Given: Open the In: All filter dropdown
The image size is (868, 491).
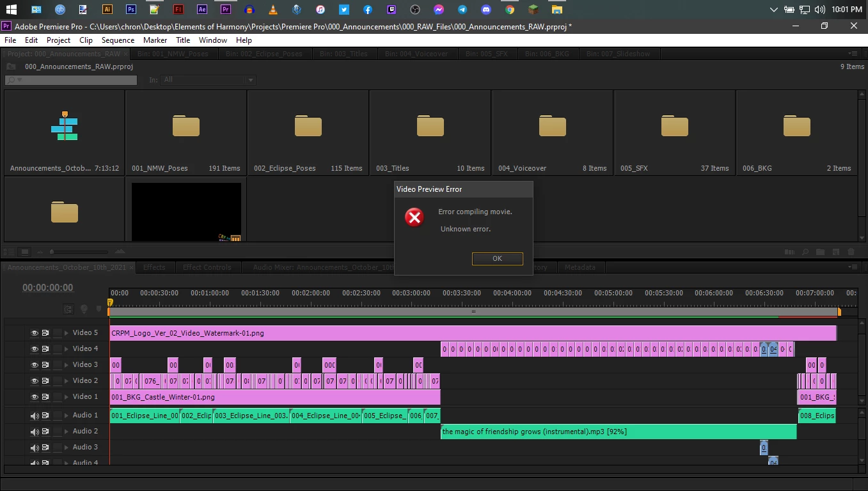Looking at the screenshot, I should pyautogui.click(x=209, y=80).
